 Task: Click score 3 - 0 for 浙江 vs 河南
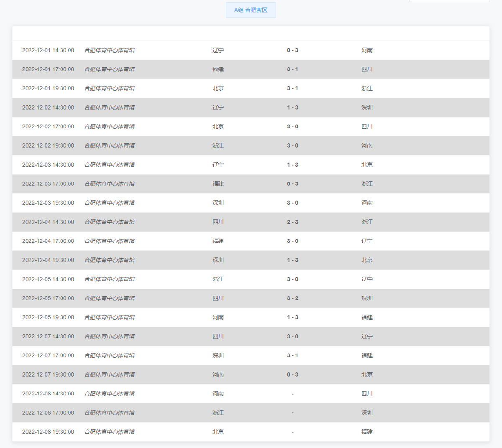[x=292, y=145]
